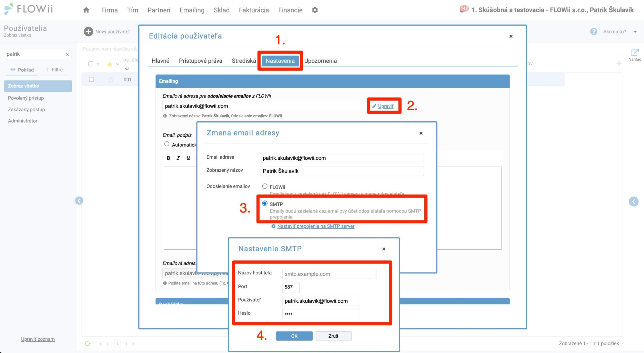Sort by os. číslo arrow
644x353 pixels.
click(x=127, y=68)
